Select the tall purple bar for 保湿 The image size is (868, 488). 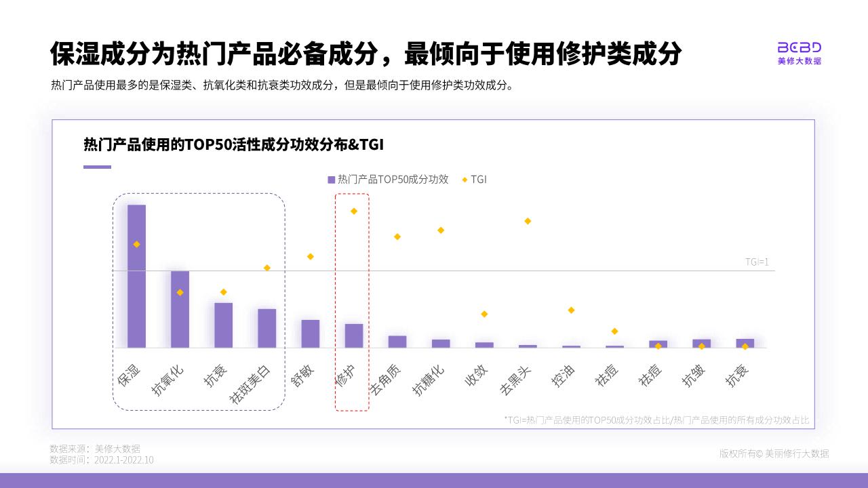(x=136, y=276)
